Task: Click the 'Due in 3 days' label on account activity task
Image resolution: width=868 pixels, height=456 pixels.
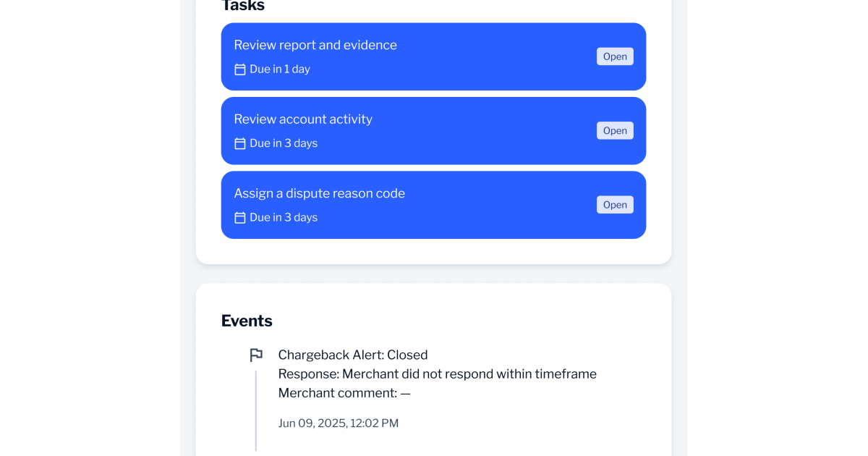Action: click(x=284, y=143)
